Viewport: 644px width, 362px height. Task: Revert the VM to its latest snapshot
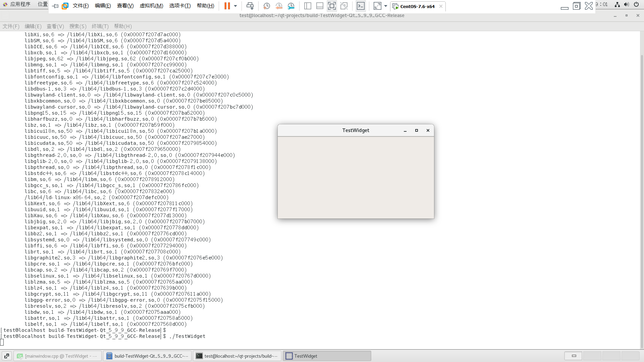279,6
